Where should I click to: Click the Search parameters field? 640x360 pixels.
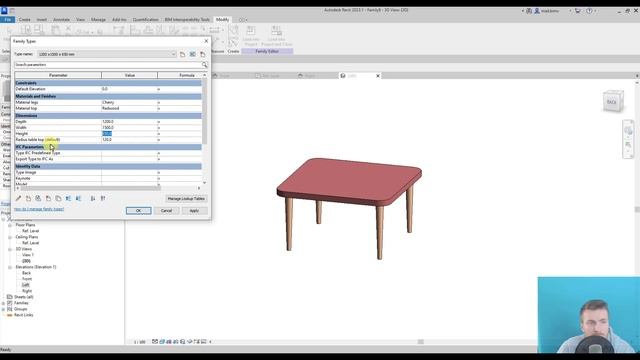[108, 65]
